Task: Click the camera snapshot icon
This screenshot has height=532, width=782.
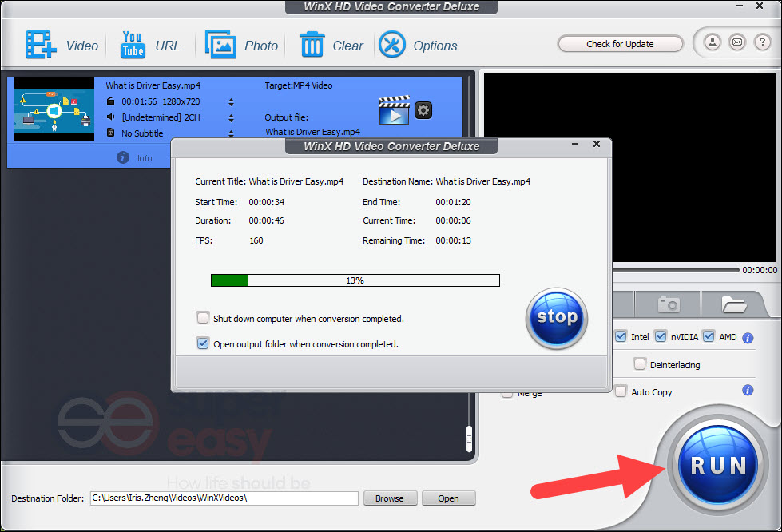Action: tap(669, 304)
